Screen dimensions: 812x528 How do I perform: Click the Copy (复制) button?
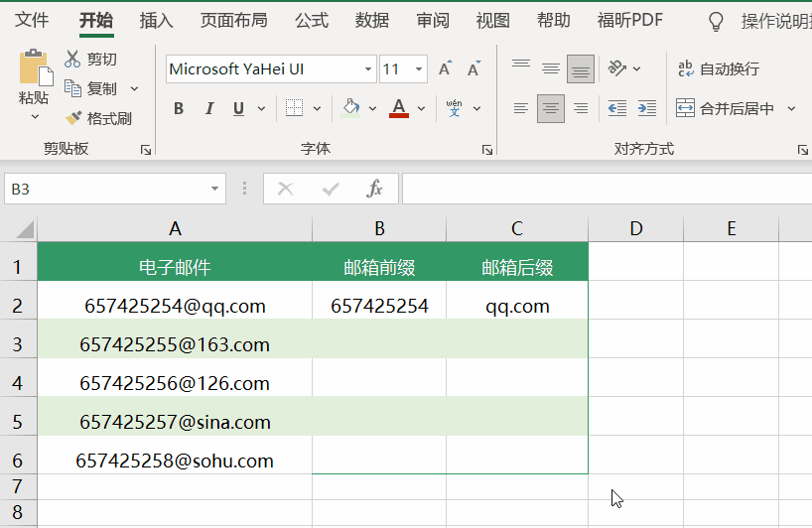tap(91, 88)
